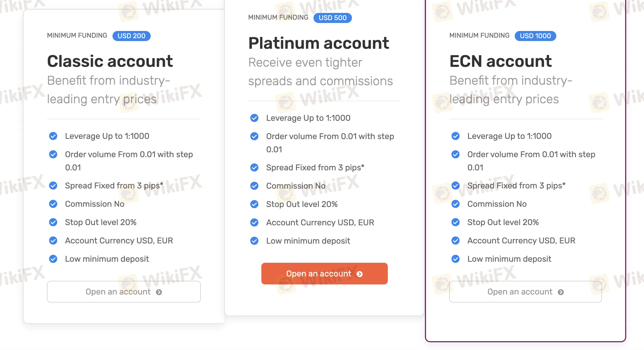The image size is (644, 350).
Task: Click the orange Open an account button
Action: coord(324,274)
